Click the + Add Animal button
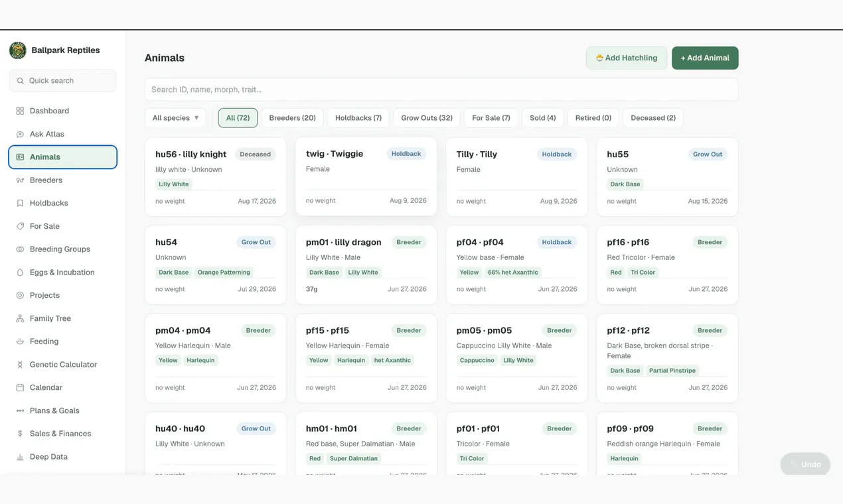This screenshot has height=504, width=843. click(x=705, y=58)
